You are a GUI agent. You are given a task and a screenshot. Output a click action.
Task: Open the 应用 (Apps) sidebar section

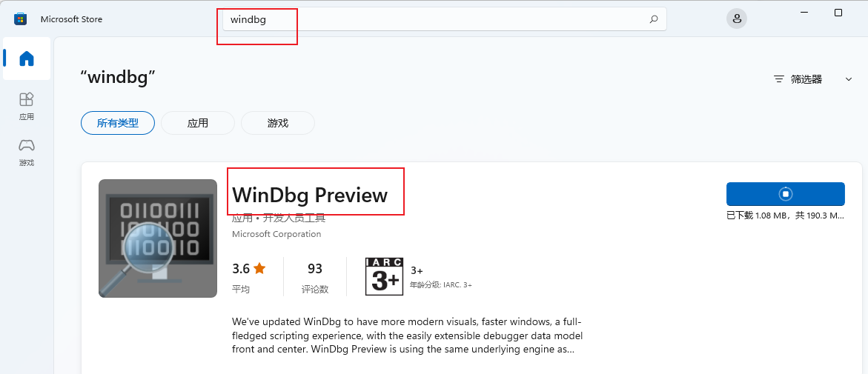pos(27,105)
